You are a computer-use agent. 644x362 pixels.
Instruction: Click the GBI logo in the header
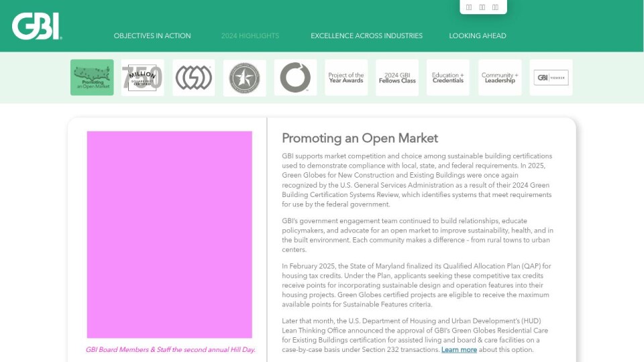tap(37, 26)
